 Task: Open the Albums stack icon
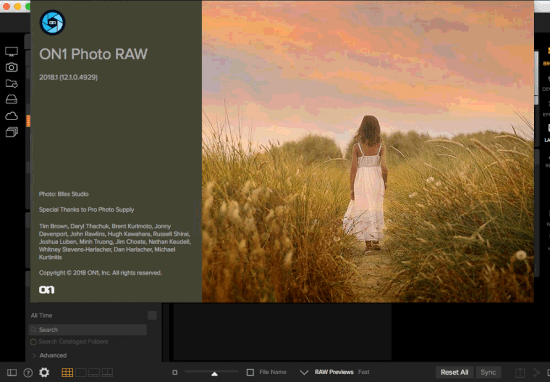tap(11, 132)
